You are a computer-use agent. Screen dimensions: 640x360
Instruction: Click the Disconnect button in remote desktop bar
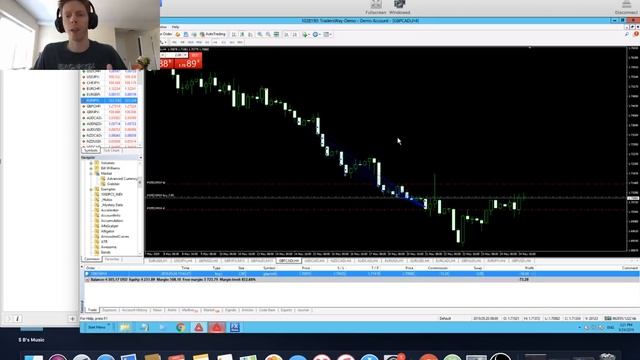click(x=626, y=7)
